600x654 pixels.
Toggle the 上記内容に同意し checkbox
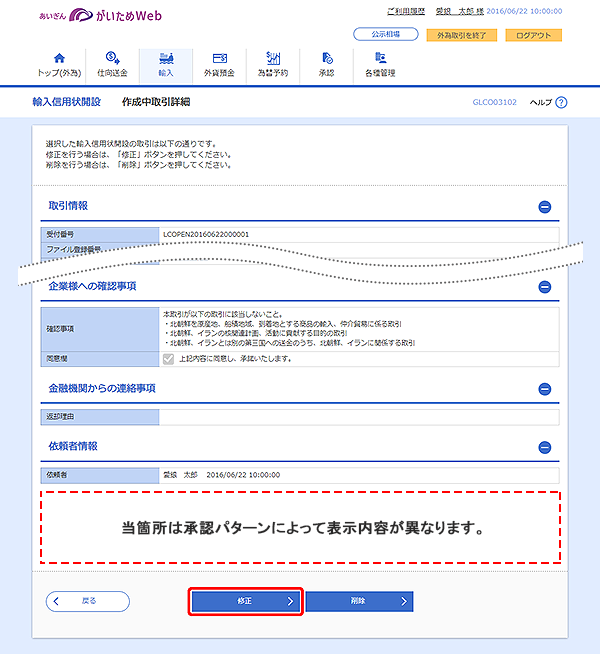click(168, 359)
